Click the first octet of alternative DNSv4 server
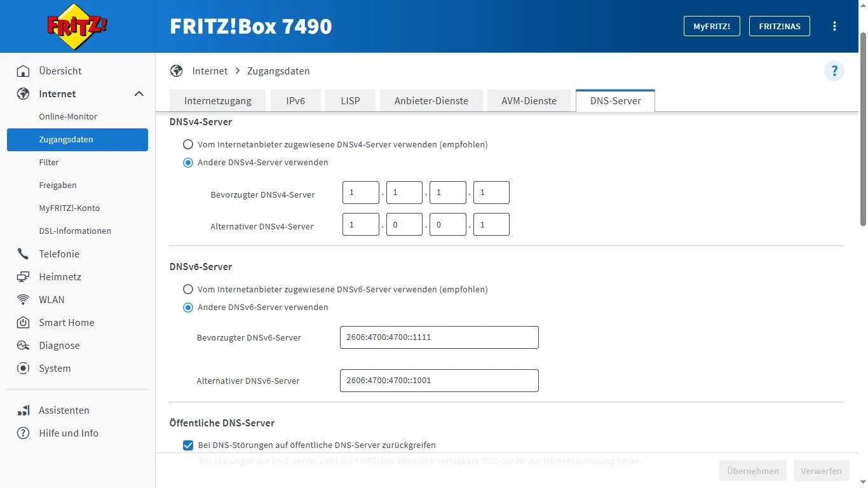Viewport: 868px width, 488px height. [x=361, y=224]
